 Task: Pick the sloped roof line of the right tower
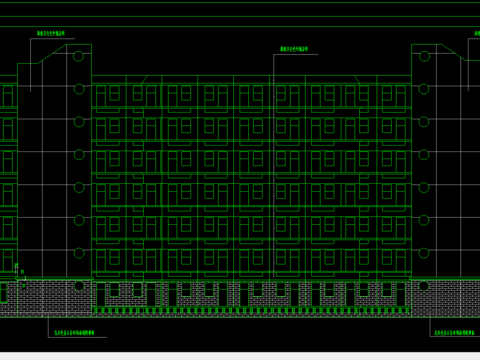click(454, 52)
